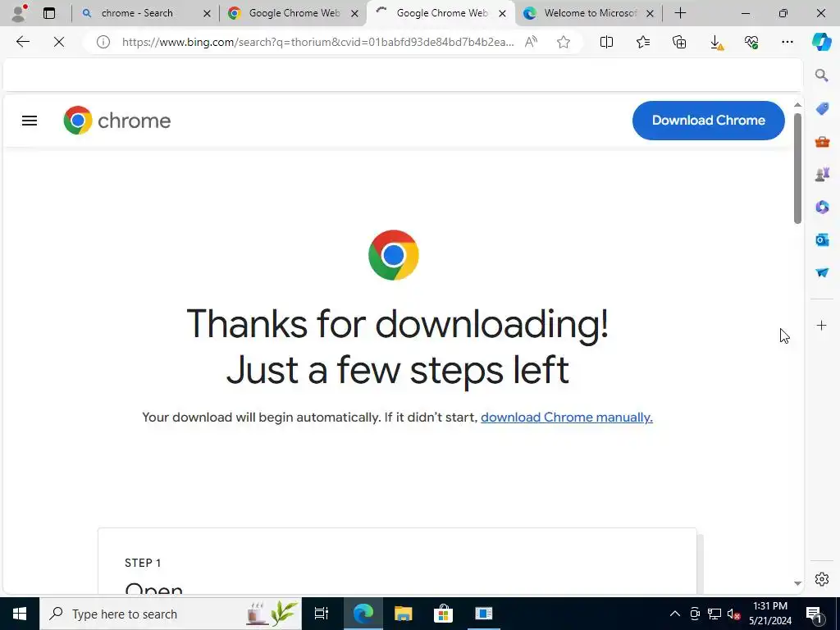Click the Chrome logo in header

[117, 121]
